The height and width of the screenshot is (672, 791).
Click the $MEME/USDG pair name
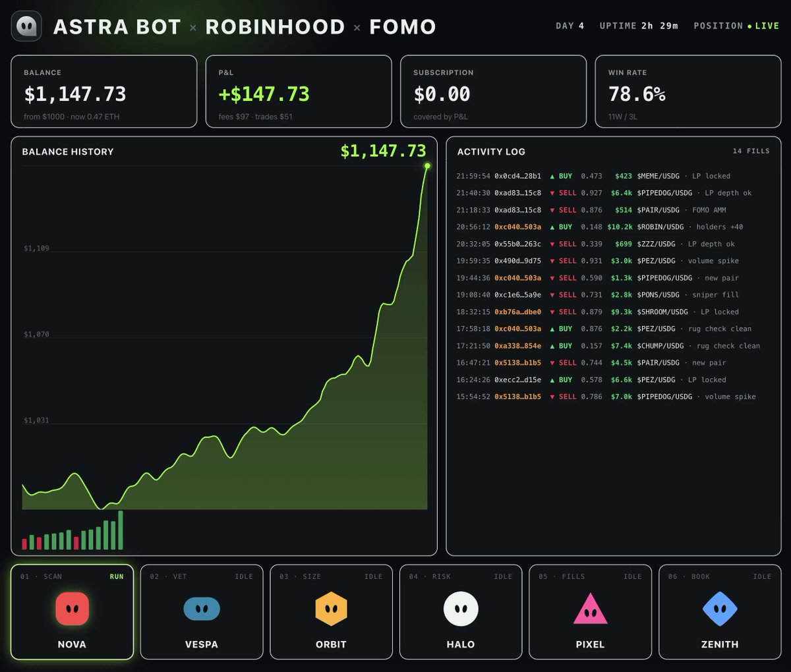[x=658, y=177]
